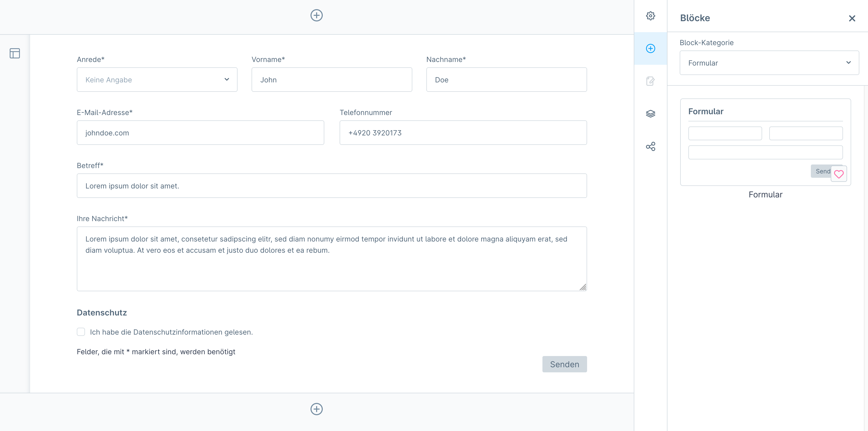The height and width of the screenshot is (431, 868).
Task: Click the add-section plus icon below form
Action: coord(316,409)
